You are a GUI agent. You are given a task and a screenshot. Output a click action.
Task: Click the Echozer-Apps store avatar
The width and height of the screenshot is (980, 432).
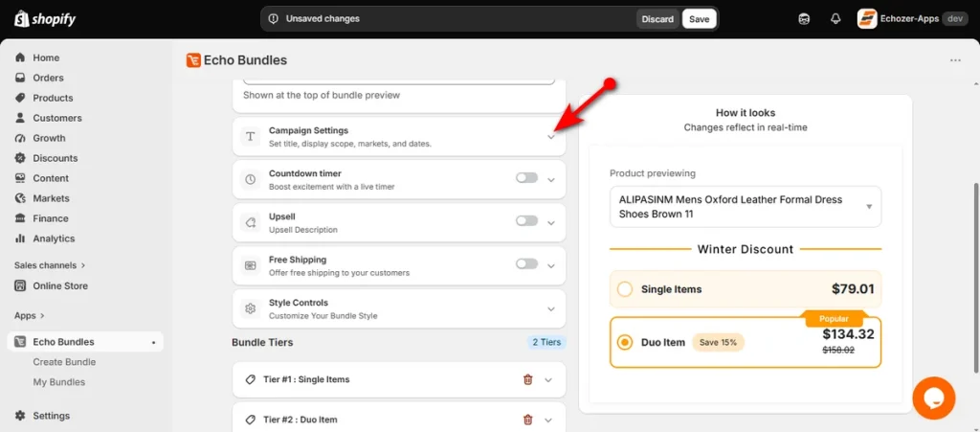[x=866, y=19]
